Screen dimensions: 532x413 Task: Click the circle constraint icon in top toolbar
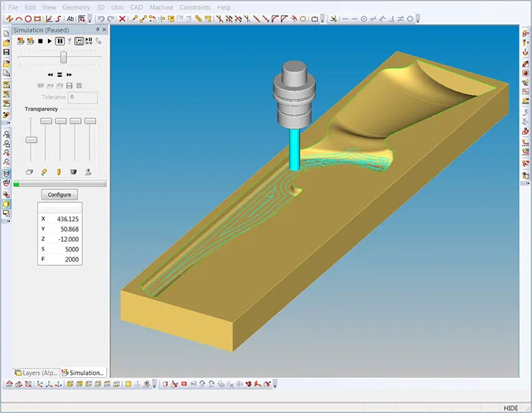364,19
